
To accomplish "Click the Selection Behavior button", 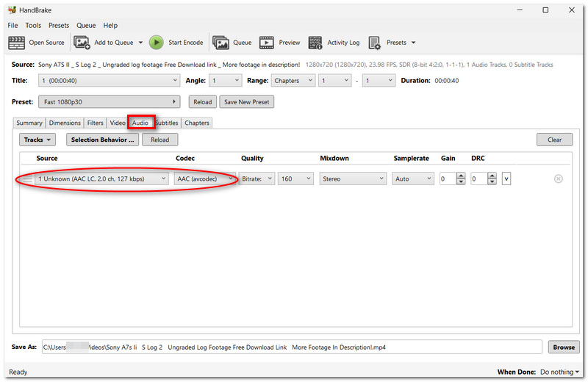I will [x=102, y=140].
